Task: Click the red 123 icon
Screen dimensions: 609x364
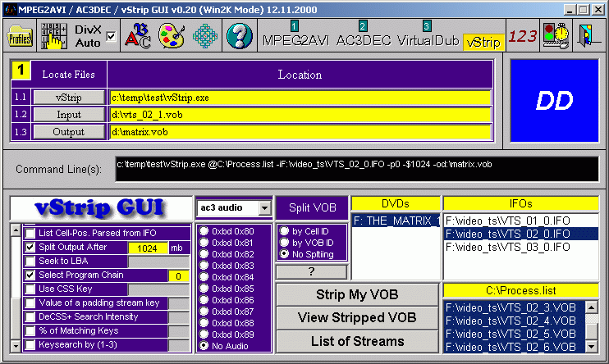Action: pyautogui.click(x=522, y=36)
